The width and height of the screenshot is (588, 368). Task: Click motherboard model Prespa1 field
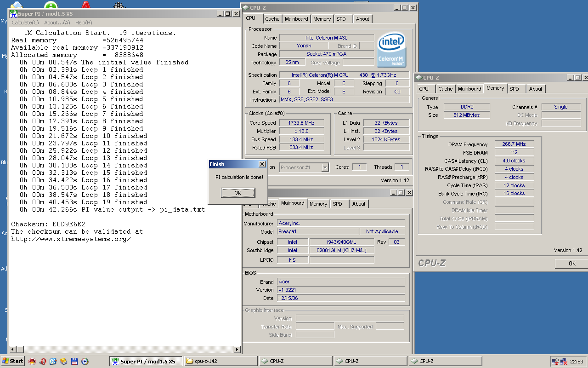click(x=318, y=232)
